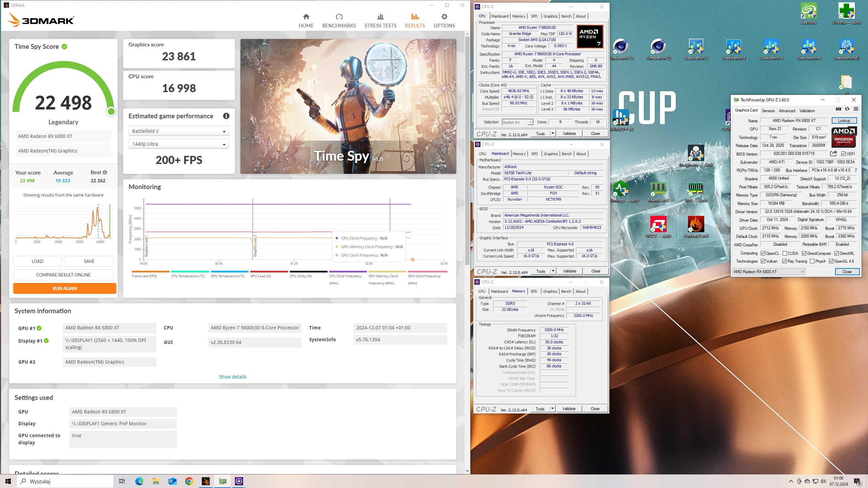Toggle the OpenCL checkbox in GPU-Z
This screenshot has width=868, height=488.
(763, 253)
